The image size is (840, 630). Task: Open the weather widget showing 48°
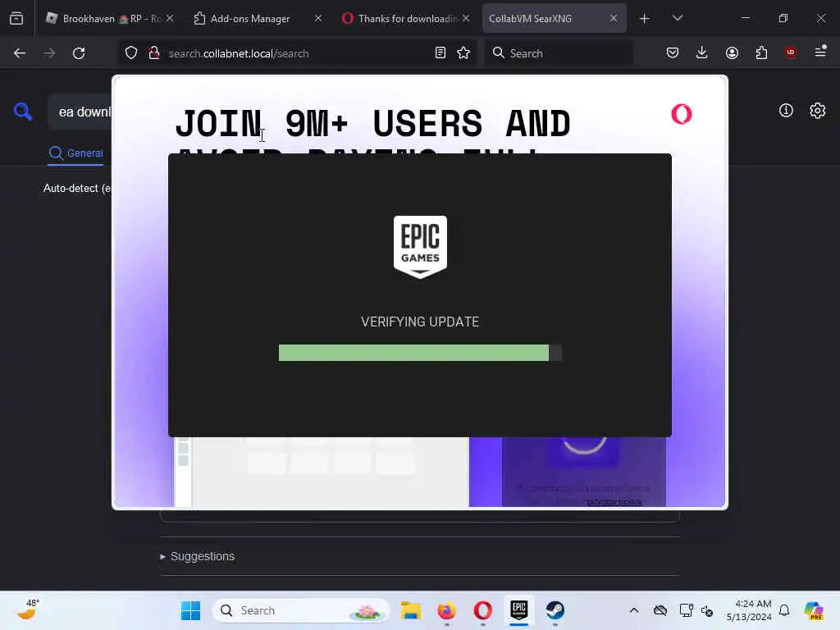(29, 610)
